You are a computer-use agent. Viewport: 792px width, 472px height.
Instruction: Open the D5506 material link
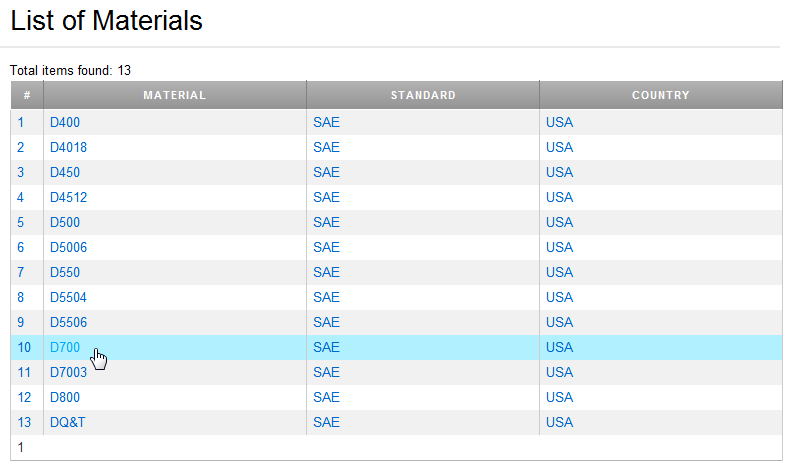(68, 322)
